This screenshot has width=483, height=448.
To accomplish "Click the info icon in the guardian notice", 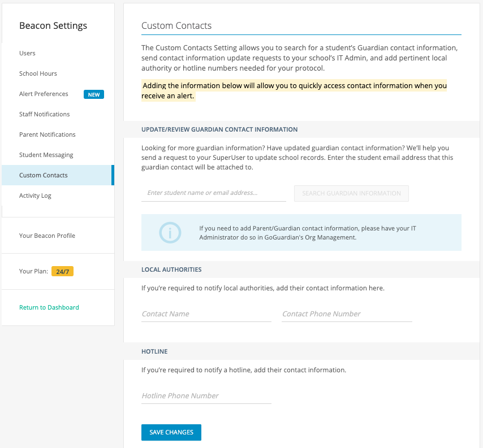I will pos(170,232).
